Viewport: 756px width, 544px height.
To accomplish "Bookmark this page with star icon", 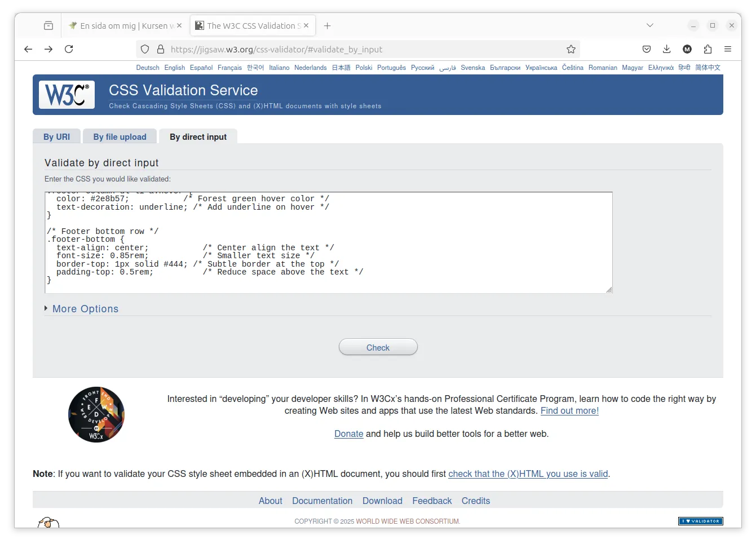I will [x=571, y=49].
